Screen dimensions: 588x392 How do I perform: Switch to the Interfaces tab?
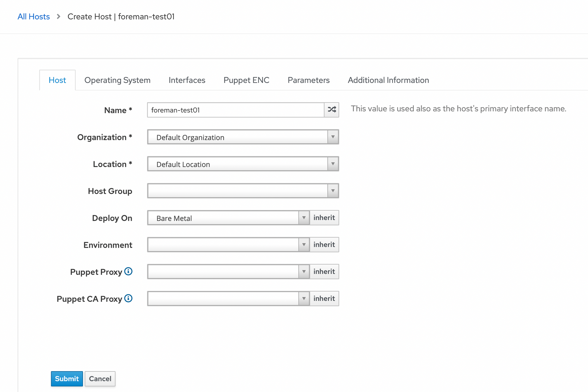pyautogui.click(x=187, y=80)
